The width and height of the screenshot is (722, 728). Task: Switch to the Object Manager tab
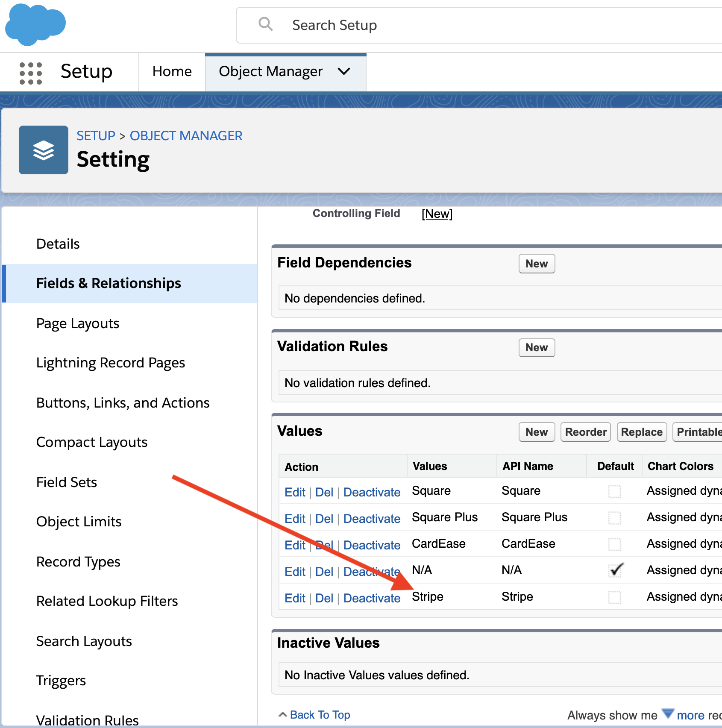click(270, 71)
